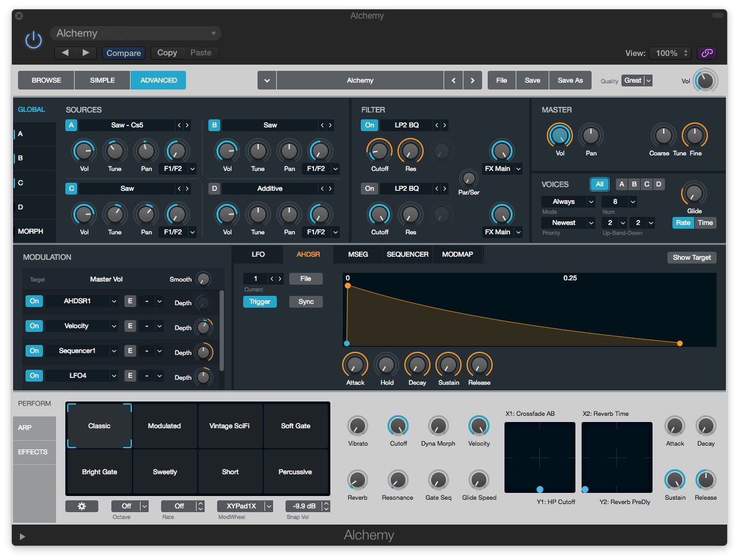This screenshot has width=739, height=560.
Task: Select the All voices toggle
Action: pos(600,184)
